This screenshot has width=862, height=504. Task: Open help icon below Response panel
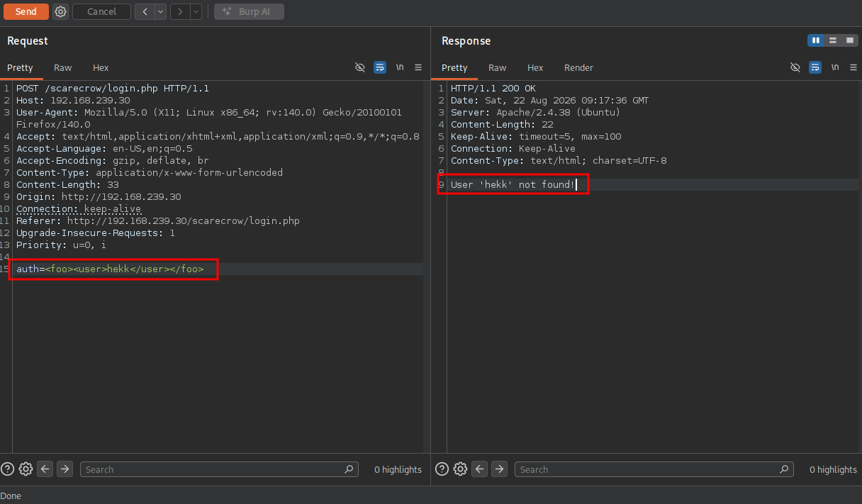[x=442, y=469]
